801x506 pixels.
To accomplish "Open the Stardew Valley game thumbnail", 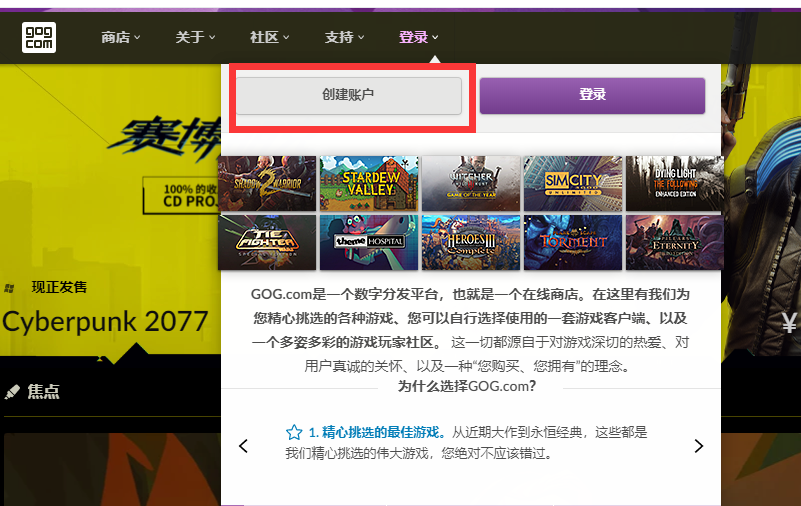I will click(x=369, y=183).
